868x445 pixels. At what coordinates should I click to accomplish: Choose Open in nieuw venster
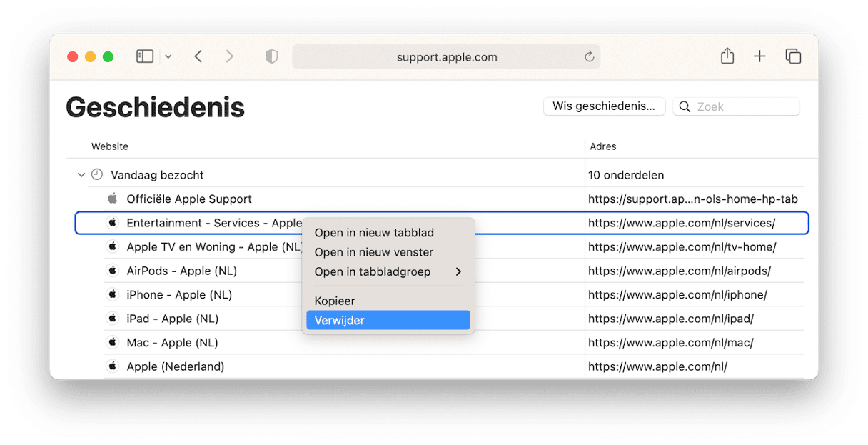point(388,252)
